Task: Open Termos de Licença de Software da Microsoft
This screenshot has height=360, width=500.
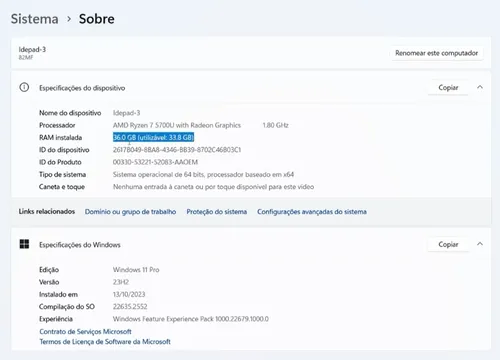Action: pos(105,342)
